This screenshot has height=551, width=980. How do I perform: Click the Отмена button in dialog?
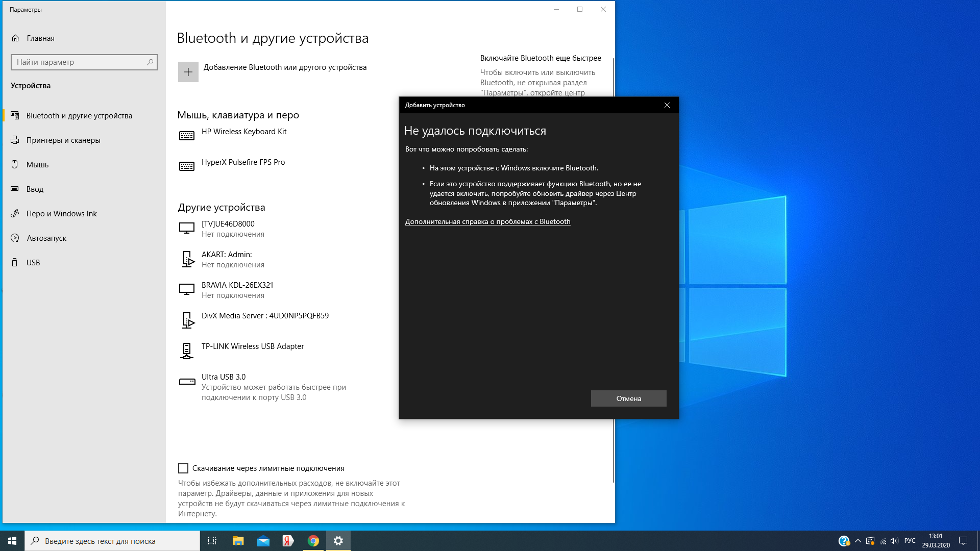[x=628, y=398]
